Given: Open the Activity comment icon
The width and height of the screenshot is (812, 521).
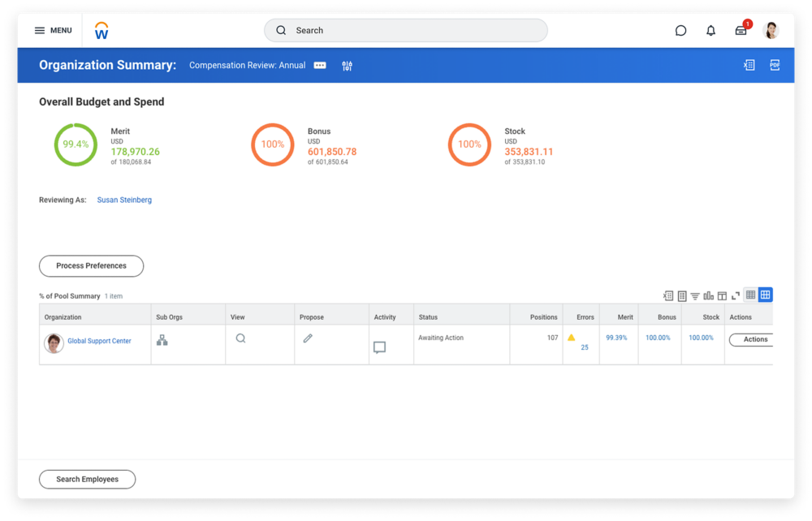Looking at the screenshot, I should tap(379, 347).
